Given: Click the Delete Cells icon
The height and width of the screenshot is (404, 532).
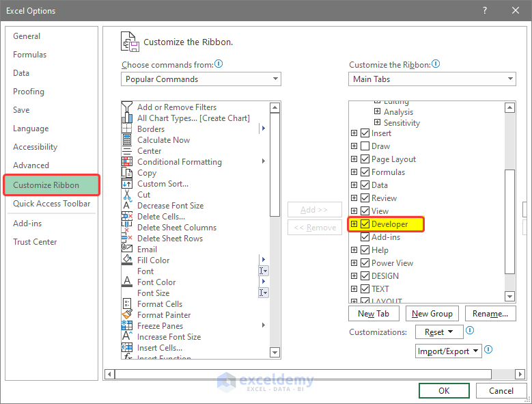Looking at the screenshot, I should point(127,216).
